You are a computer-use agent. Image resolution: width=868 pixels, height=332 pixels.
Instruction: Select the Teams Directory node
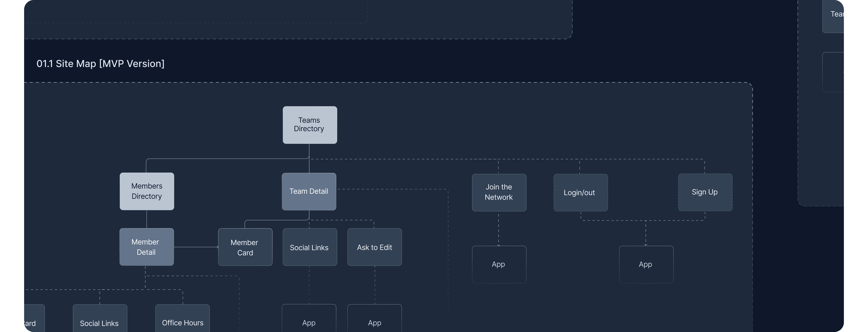click(x=310, y=125)
